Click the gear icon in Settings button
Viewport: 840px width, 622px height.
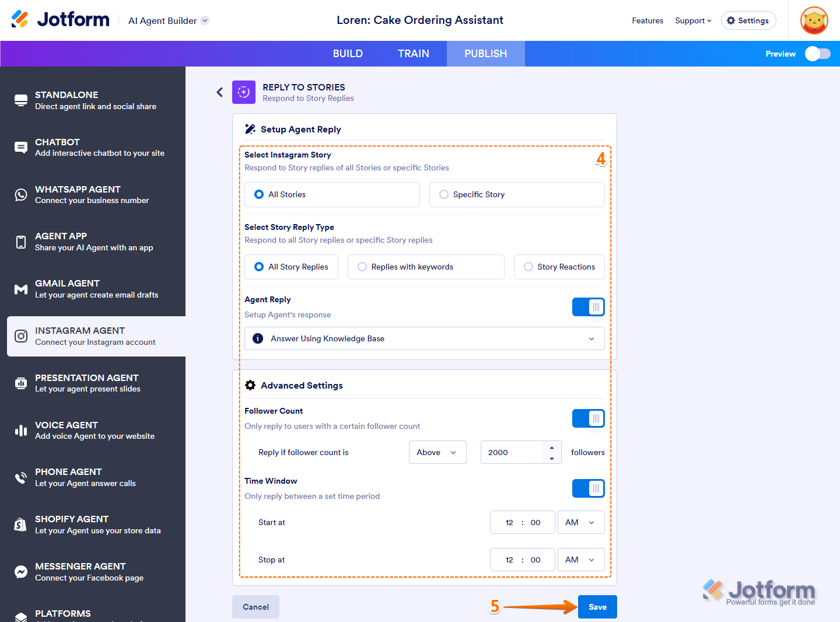[731, 20]
